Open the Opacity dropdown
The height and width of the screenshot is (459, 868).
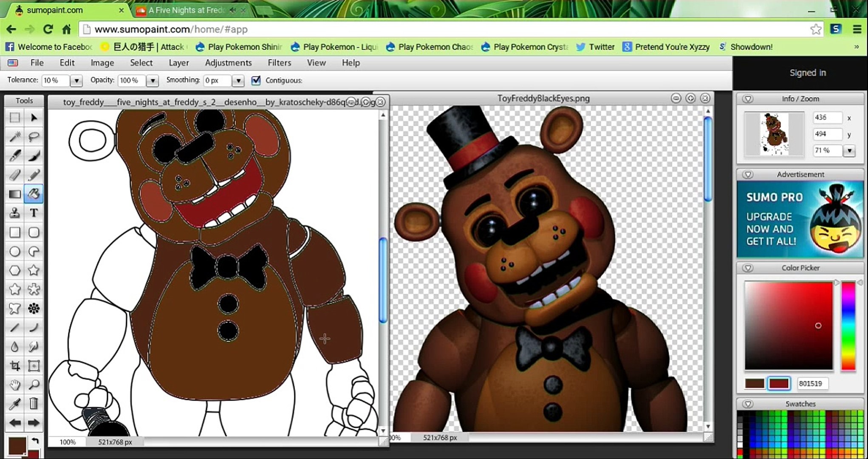click(x=152, y=80)
